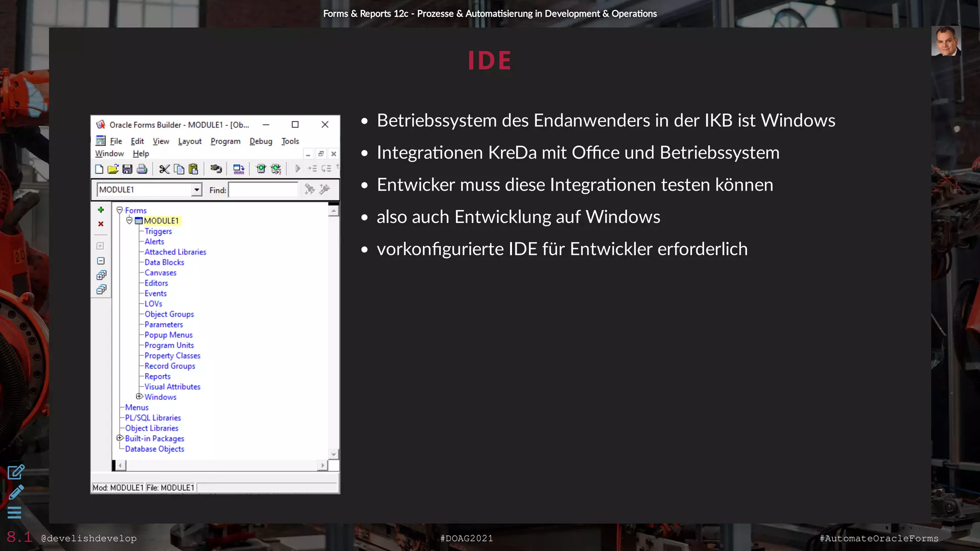Viewport: 980px width, 551px height.
Task: Click the navigator scrollbar up arrow
Action: pos(334,210)
